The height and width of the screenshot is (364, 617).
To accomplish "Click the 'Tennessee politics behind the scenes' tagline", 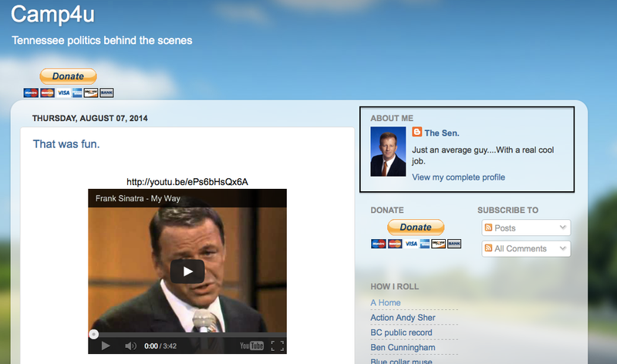I will [102, 41].
